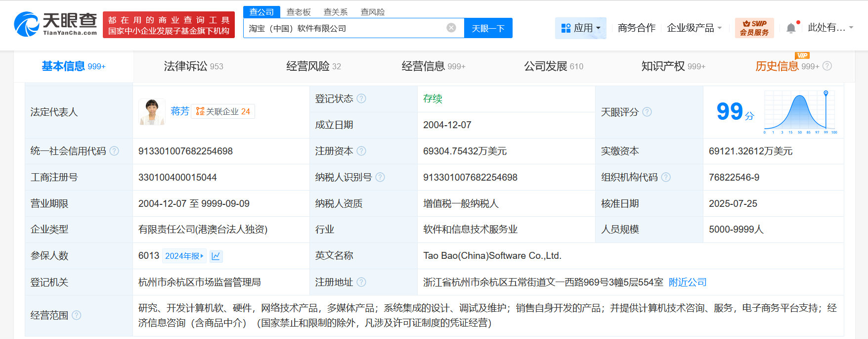Screen dimensions: 868x339
Task: Select the 查关系 search tab
Action: pyautogui.click(x=336, y=12)
